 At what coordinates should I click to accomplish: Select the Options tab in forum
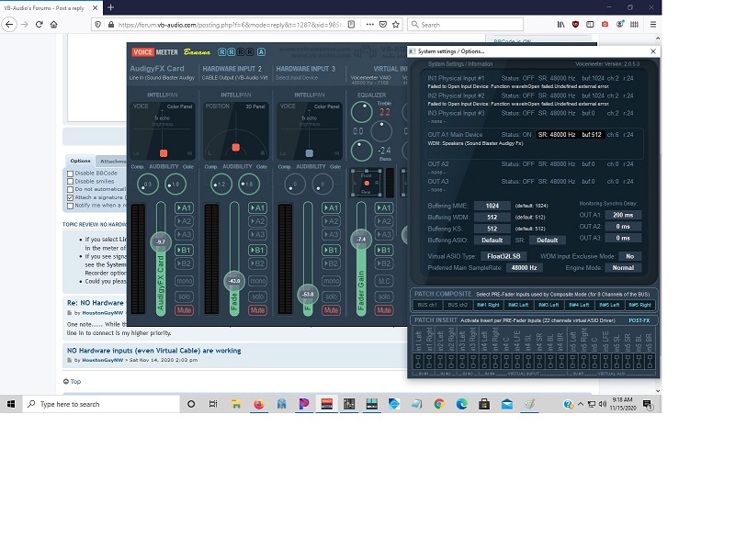point(80,162)
